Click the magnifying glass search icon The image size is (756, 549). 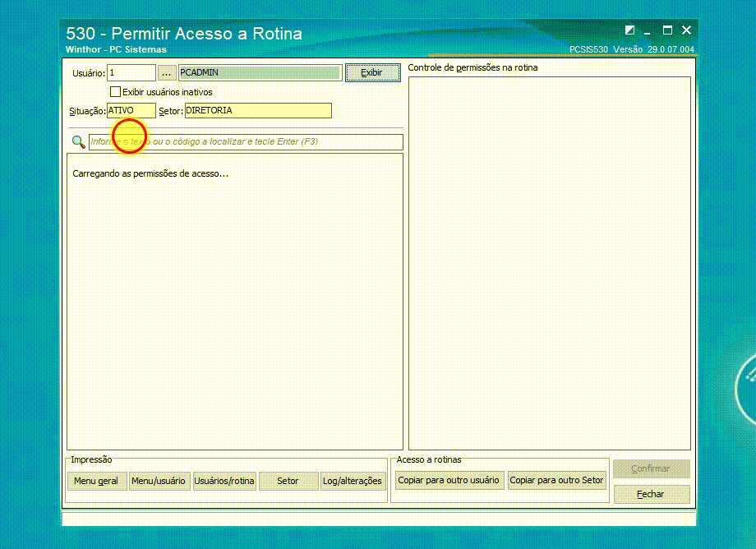(79, 141)
